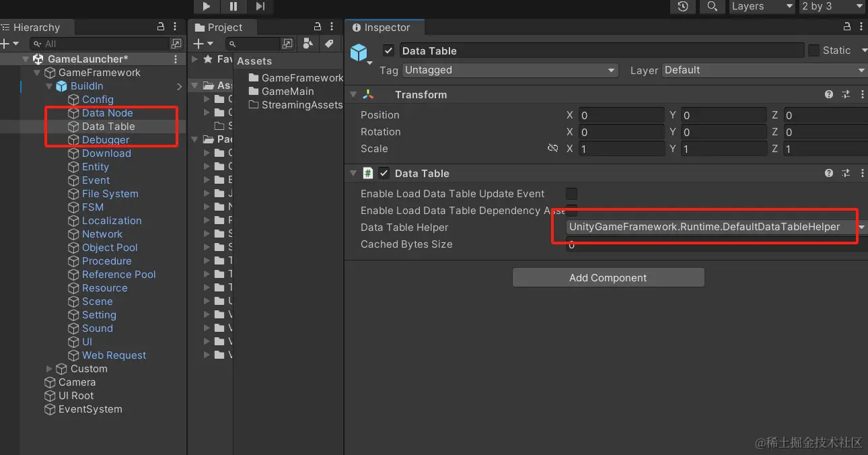
Task: Open the Tag 'Untagged' dropdown
Action: pyautogui.click(x=510, y=70)
